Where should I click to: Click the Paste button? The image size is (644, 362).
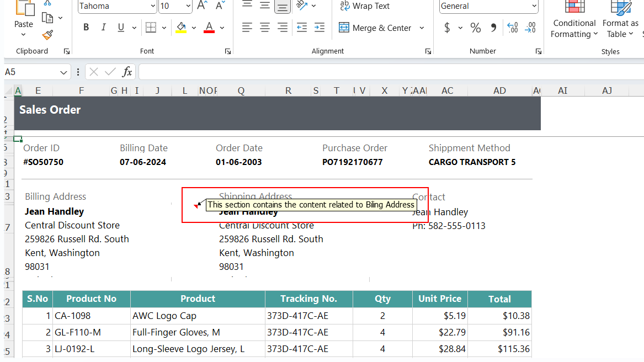pyautogui.click(x=24, y=17)
